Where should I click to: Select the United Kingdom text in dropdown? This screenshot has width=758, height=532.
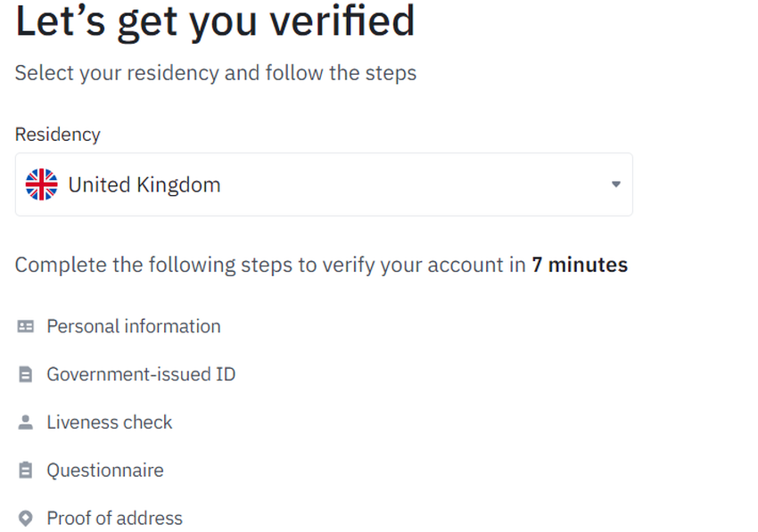click(144, 185)
